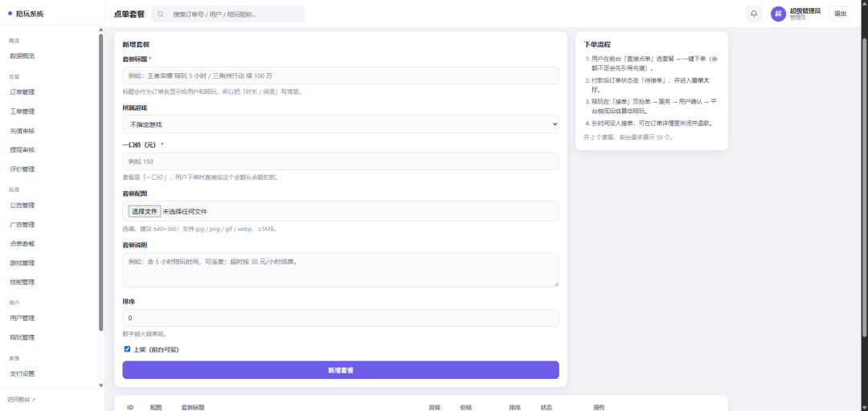This screenshot has height=411, width=868.
Task: Submit with 新增套餐 button
Action: 341,370
